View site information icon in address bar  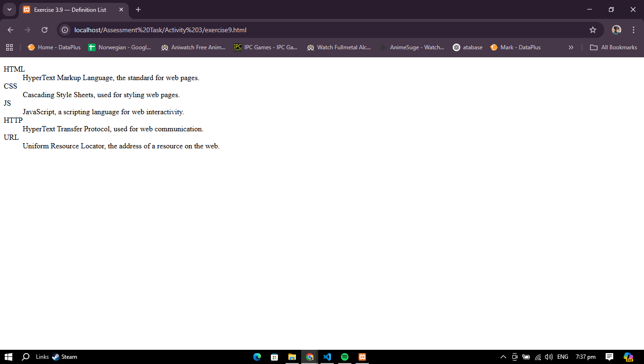[65, 30]
